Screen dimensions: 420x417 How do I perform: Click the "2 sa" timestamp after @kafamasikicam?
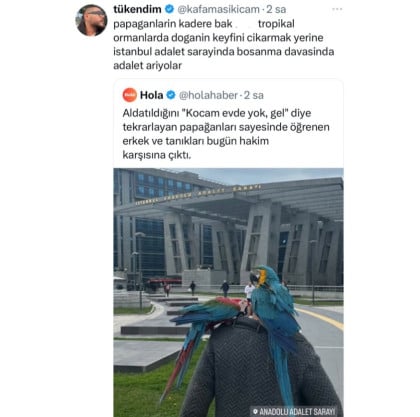276,9
